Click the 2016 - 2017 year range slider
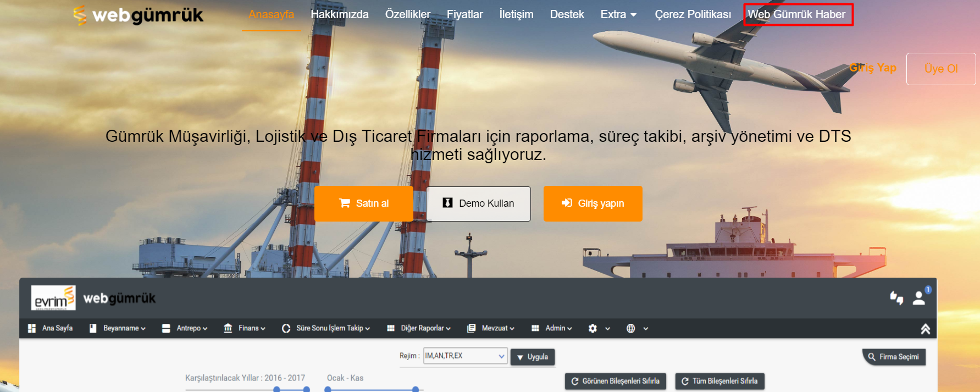This screenshot has height=392, width=980. click(247, 389)
